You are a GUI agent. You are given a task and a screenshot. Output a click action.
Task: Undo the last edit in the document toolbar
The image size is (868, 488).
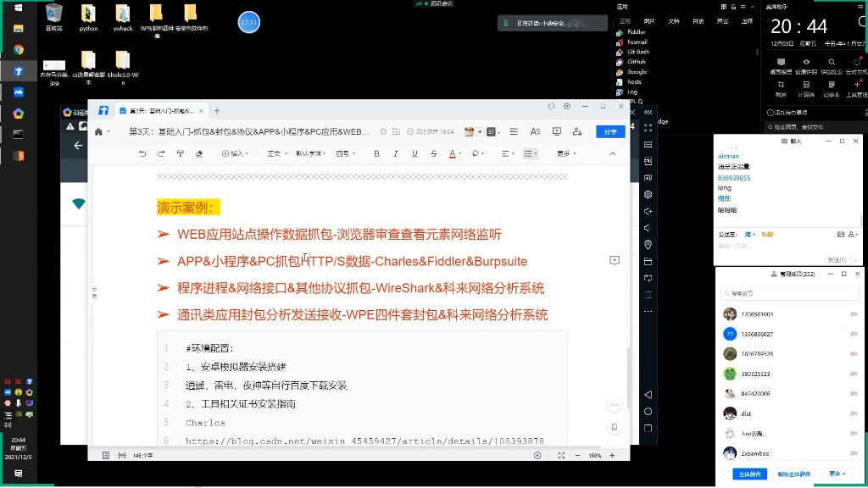pos(142,154)
